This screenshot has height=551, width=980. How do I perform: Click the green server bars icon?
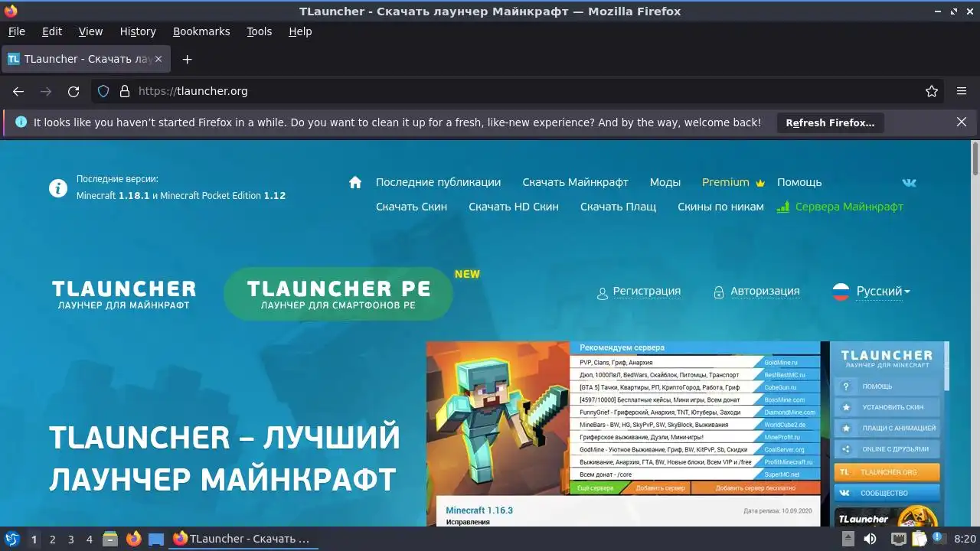coord(782,207)
